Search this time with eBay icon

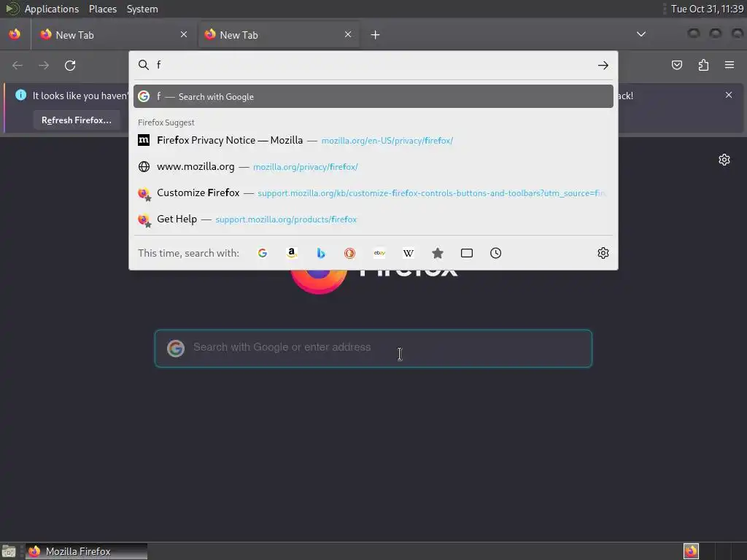click(379, 253)
